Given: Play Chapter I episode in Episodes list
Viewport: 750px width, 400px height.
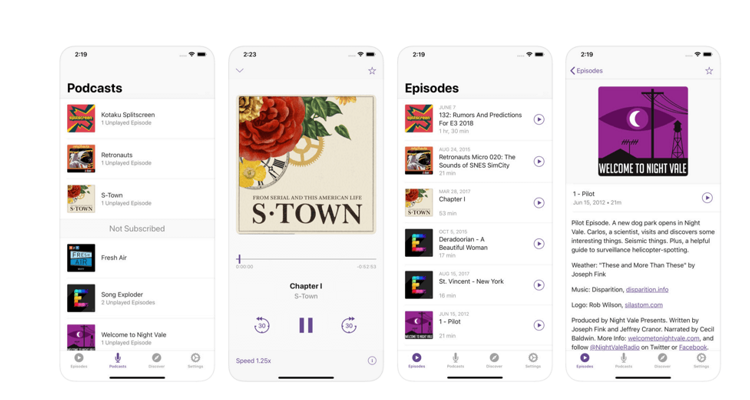Looking at the screenshot, I should pyautogui.click(x=539, y=203).
